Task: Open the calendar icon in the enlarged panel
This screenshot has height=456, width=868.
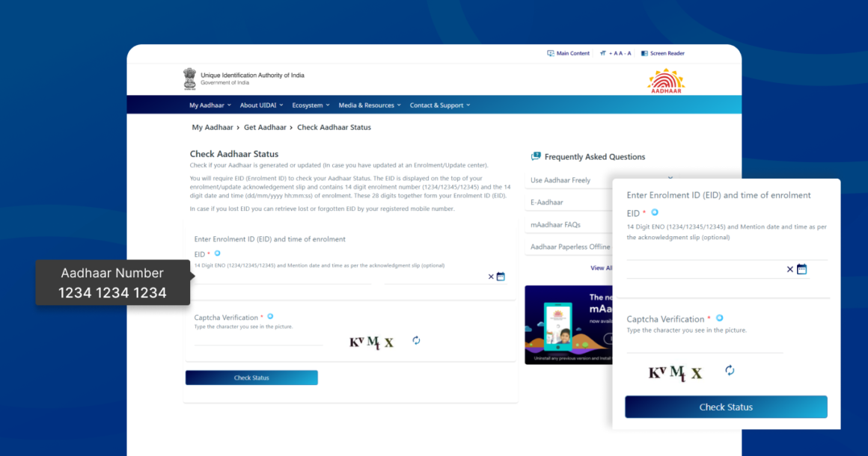Action: 801,269
